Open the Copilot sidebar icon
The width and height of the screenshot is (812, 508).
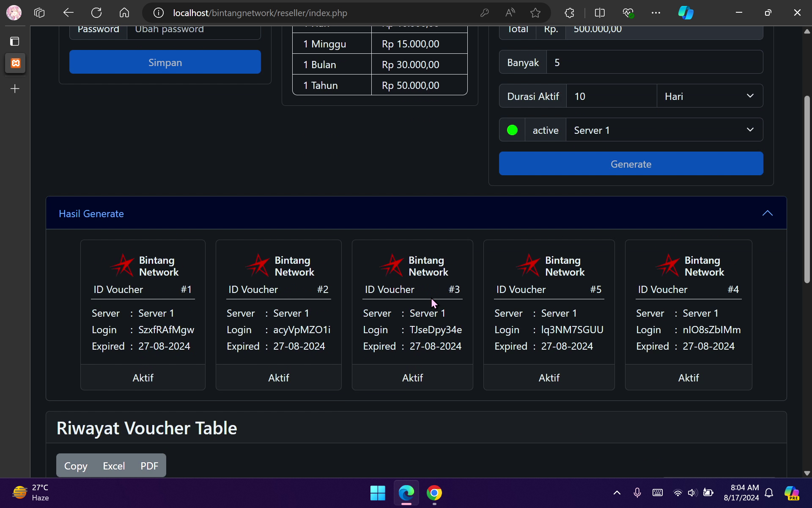pos(686,13)
